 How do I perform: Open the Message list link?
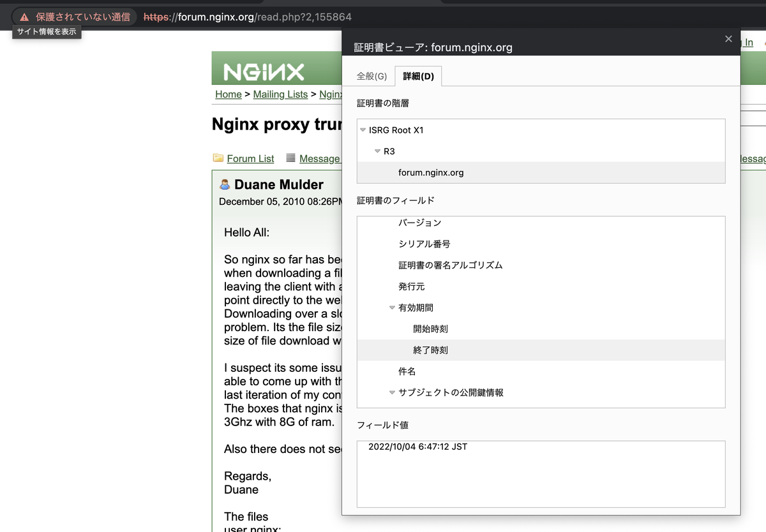pos(320,158)
